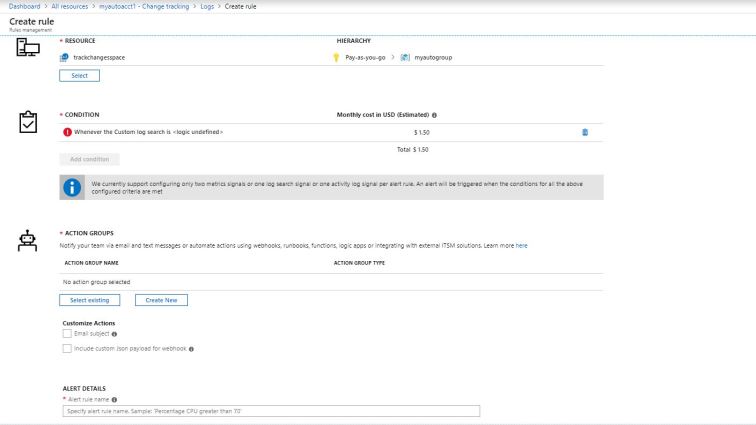
Task: Click the info icon beside Alert rule name
Action: pos(114,399)
